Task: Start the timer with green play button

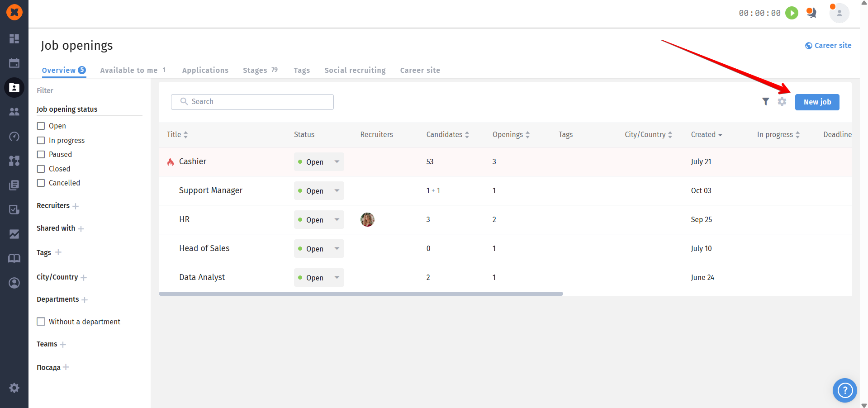Action: click(x=792, y=13)
